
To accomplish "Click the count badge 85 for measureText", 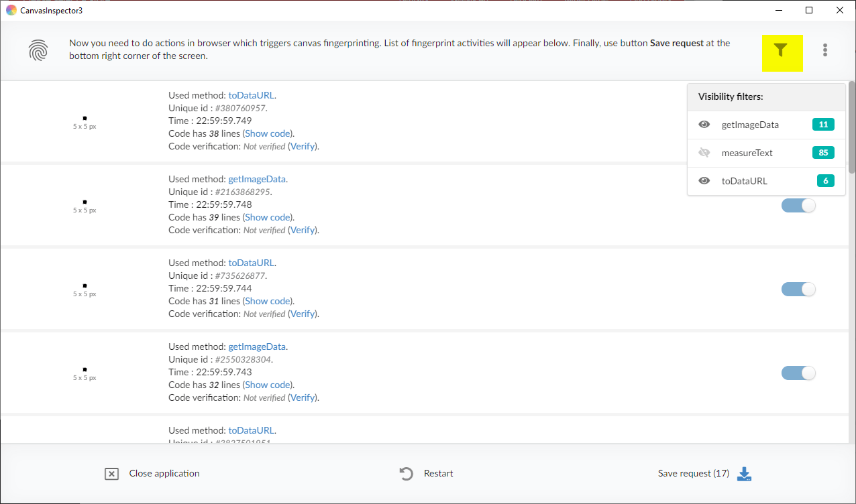I will tap(823, 153).
